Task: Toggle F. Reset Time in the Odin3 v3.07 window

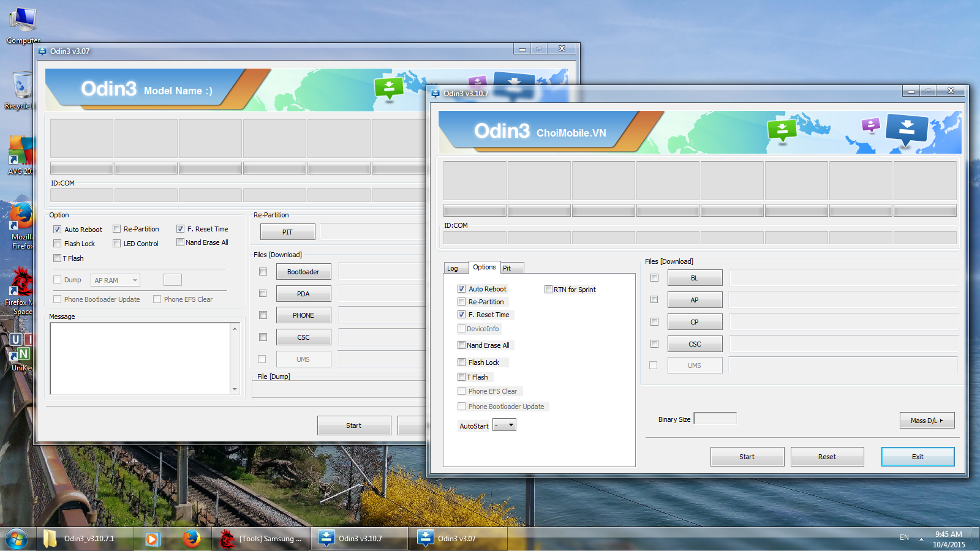Action: [x=180, y=229]
